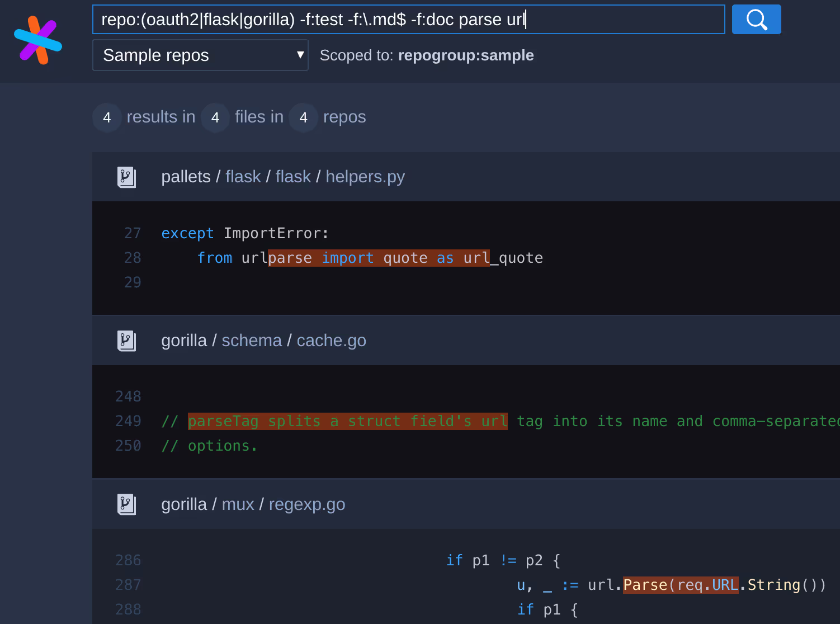The image size is (840, 624).
Task: Click the repo icon beside gorilla / mux
Action: point(127,505)
